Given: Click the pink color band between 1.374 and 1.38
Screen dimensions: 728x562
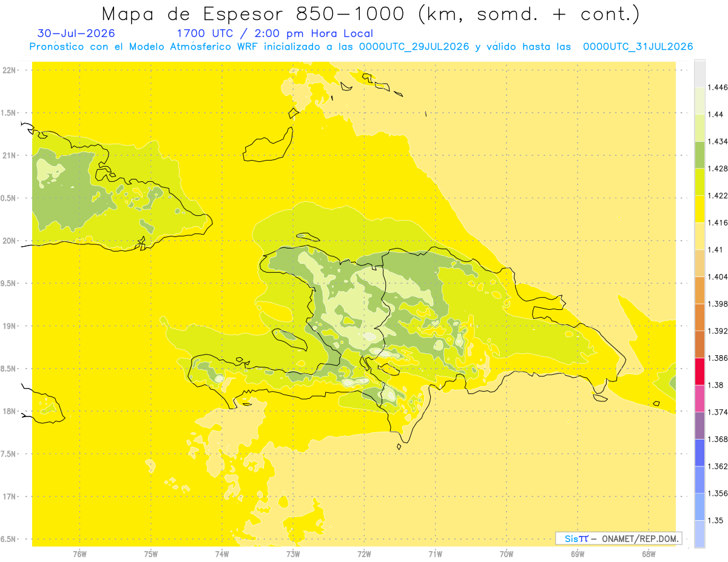Looking at the screenshot, I should (699, 398).
